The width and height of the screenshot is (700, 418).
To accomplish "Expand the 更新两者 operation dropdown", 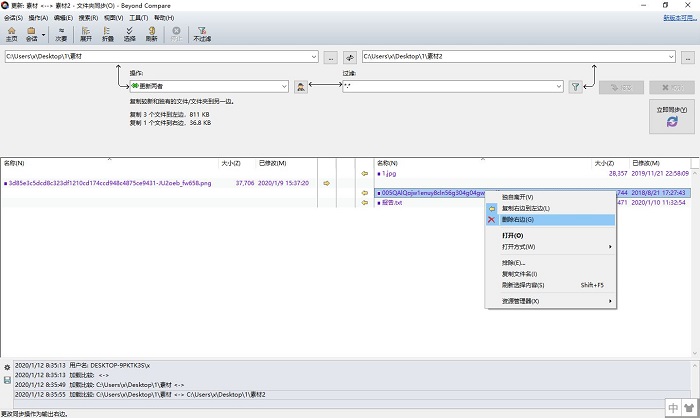I will click(x=284, y=87).
